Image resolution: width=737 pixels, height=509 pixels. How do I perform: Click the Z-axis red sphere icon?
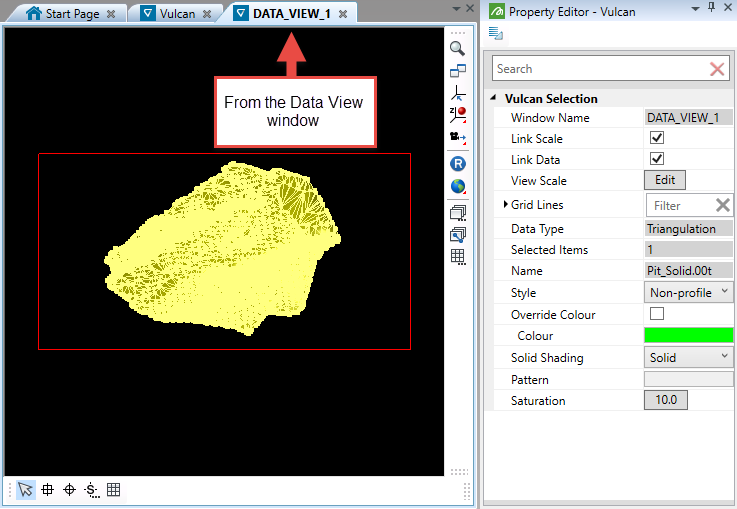457,115
